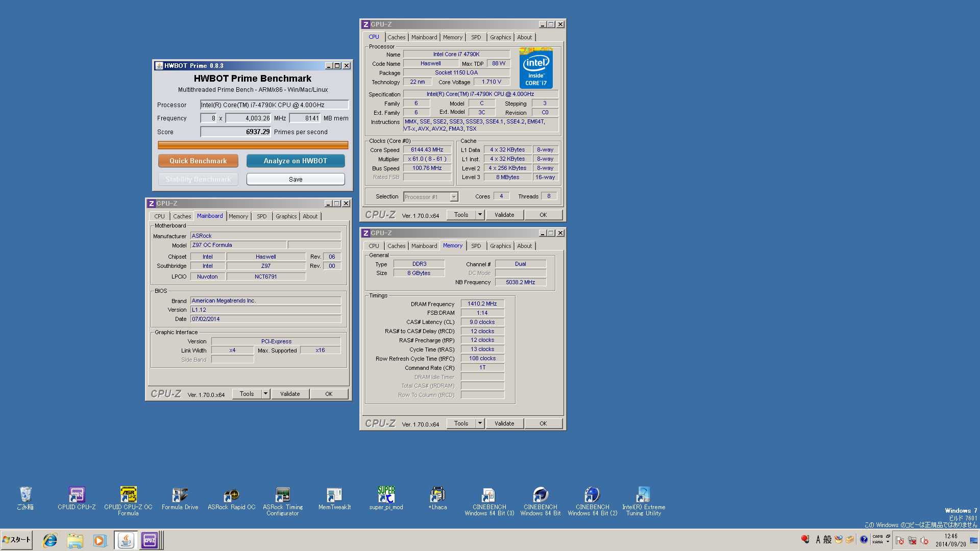Click the HWBOT benchmark progress bar

pos(253,145)
